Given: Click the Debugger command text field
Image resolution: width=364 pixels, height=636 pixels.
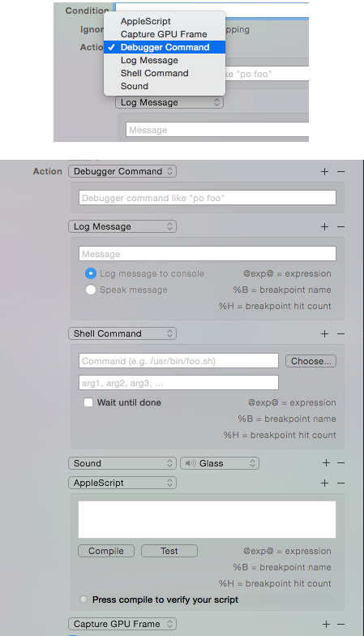Looking at the screenshot, I should click(x=208, y=198).
